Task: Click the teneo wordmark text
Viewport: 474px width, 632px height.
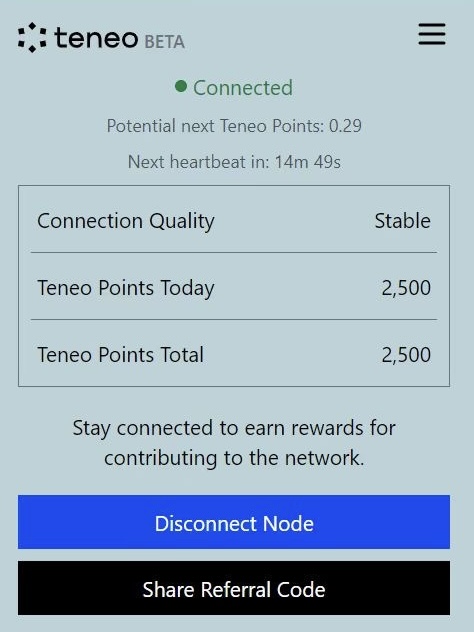Action: click(96, 38)
